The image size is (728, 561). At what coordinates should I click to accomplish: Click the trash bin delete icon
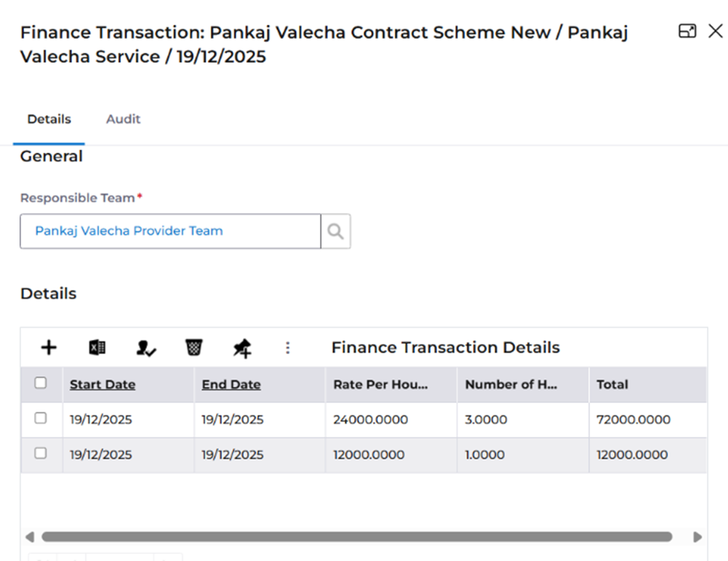194,348
